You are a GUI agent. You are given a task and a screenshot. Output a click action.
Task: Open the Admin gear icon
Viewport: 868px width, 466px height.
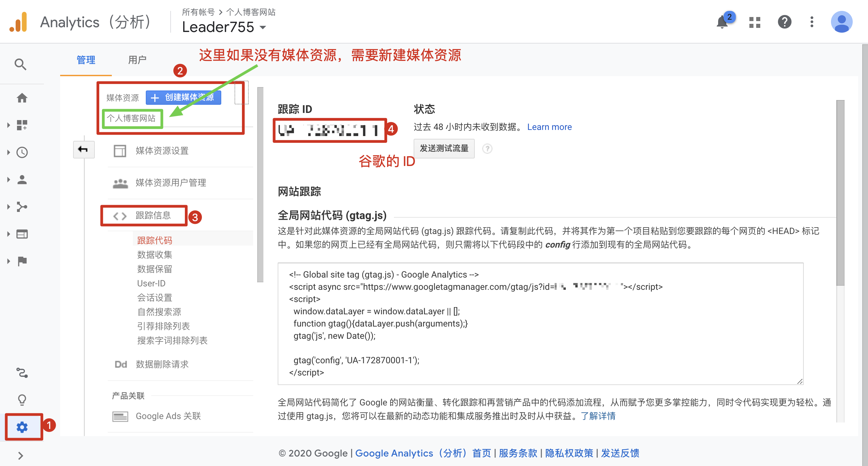tap(22, 427)
